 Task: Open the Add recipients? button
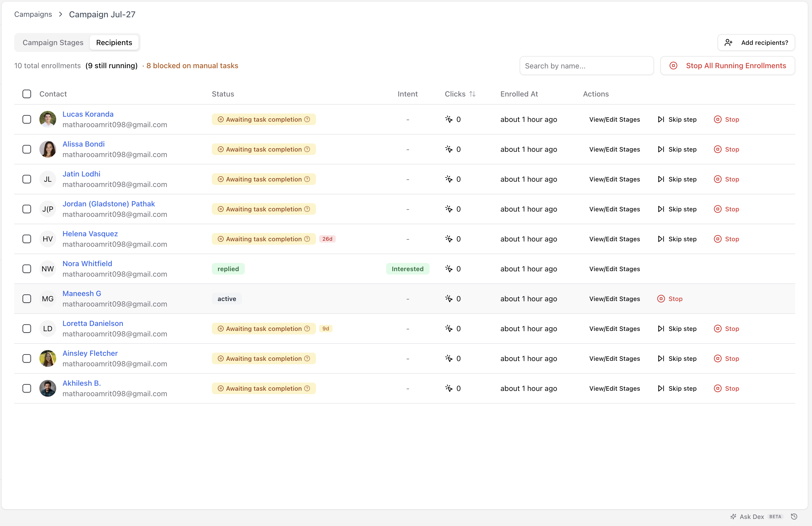pyautogui.click(x=756, y=43)
